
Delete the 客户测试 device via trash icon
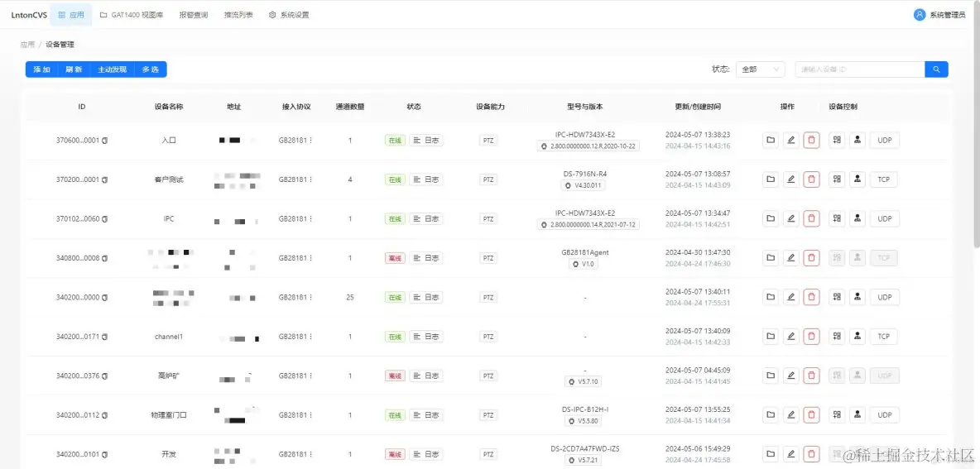[x=811, y=179]
